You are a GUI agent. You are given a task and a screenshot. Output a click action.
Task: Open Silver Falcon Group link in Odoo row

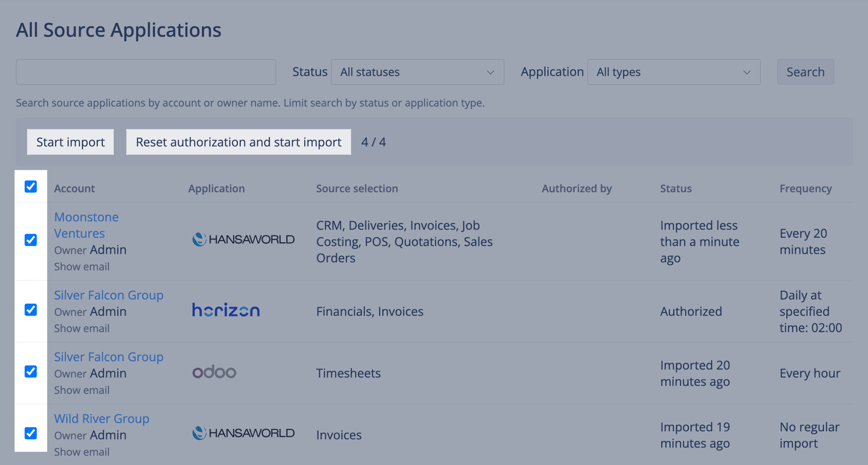click(109, 357)
